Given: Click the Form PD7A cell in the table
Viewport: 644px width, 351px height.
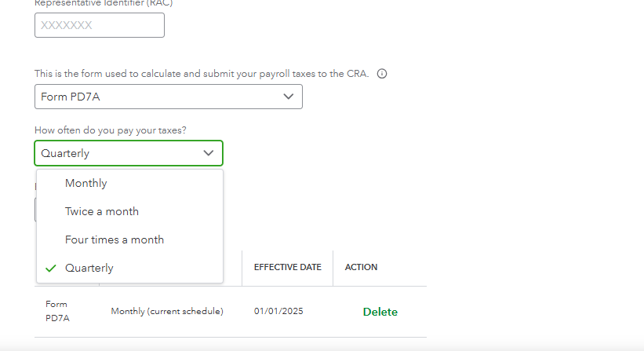Looking at the screenshot, I should (57, 311).
